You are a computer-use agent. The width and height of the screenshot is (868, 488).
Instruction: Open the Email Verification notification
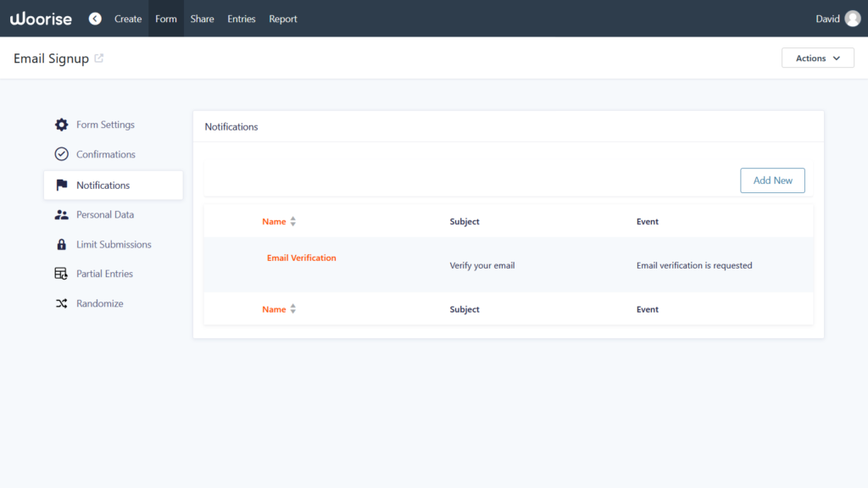point(301,258)
